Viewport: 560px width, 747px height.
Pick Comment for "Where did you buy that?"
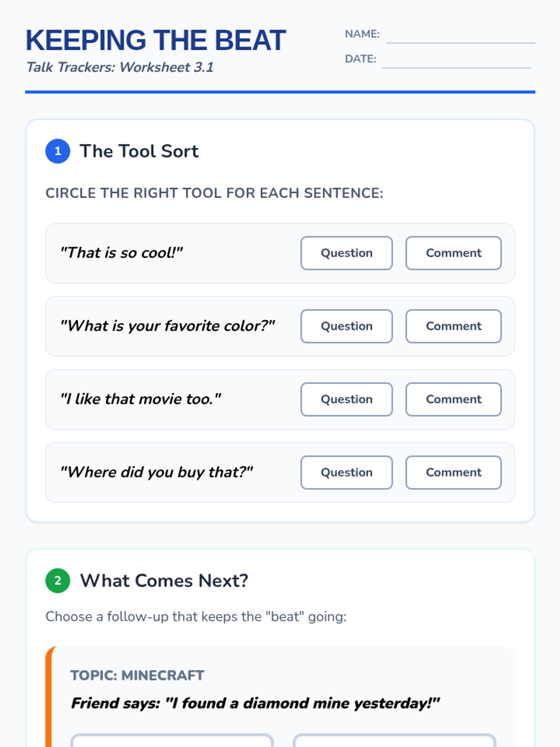pos(453,472)
